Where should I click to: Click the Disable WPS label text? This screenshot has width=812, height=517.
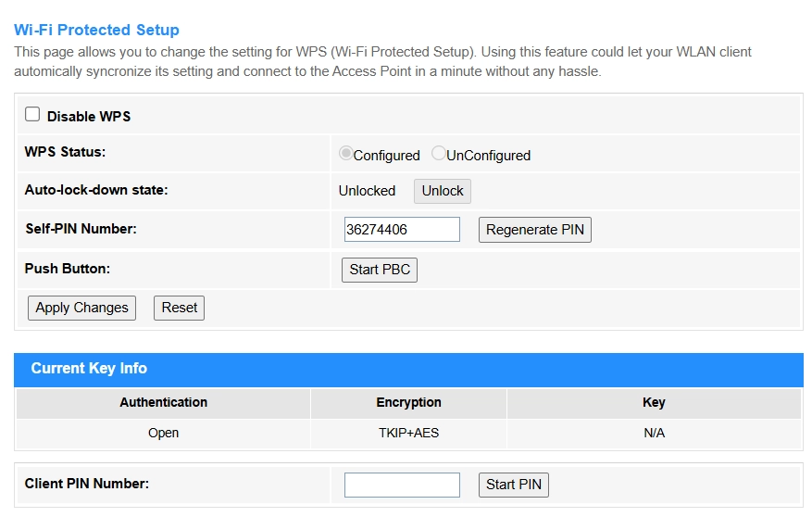point(89,117)
